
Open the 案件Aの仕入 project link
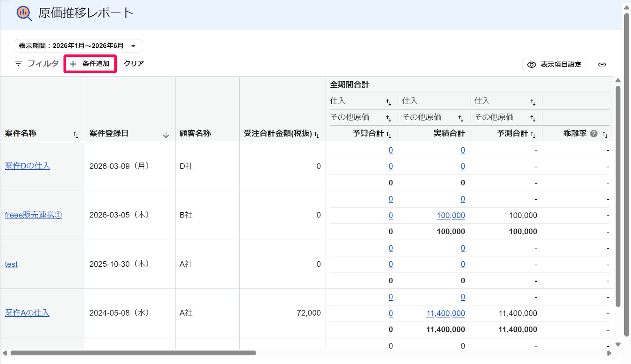pyautogui.click(x=27, y=313)
